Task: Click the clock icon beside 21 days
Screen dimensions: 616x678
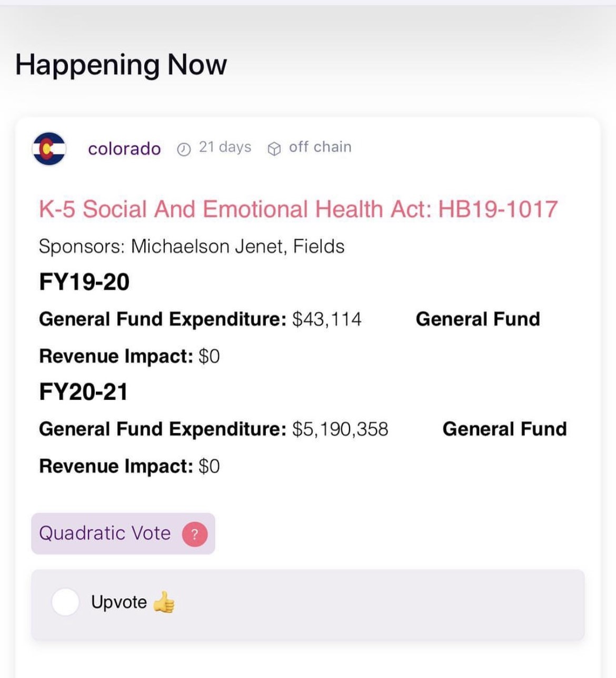Action: click(184, 150)
